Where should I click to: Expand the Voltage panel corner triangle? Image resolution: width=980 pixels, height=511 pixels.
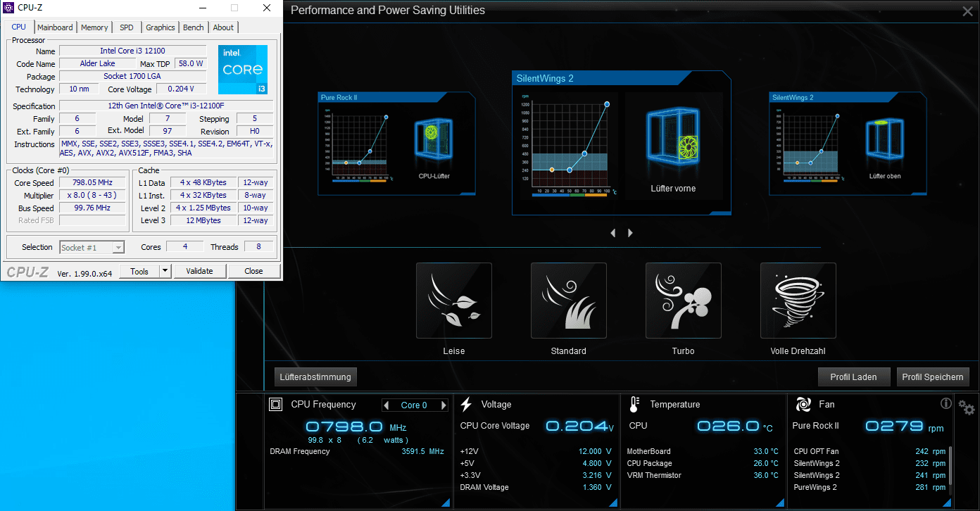pos(612,502)
